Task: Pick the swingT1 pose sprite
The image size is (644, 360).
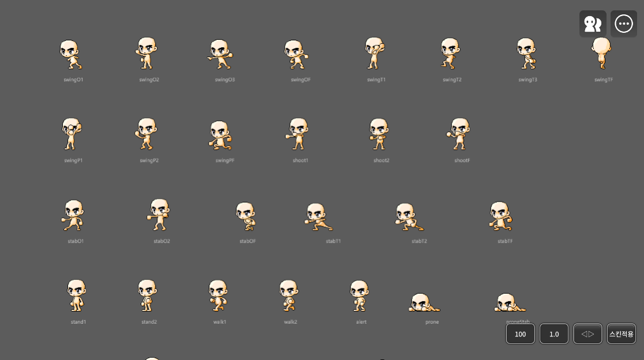Action: [375, 53]
